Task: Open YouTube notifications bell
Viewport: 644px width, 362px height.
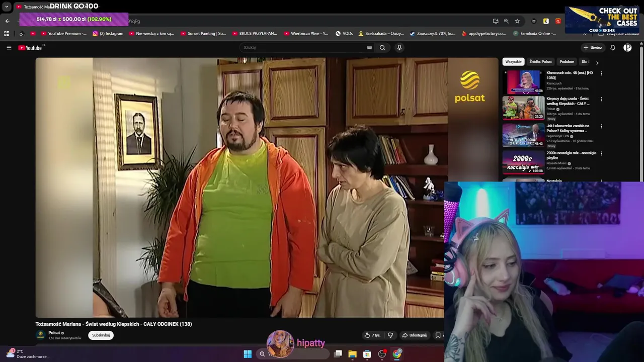Action: pyautogui.click(x=613, y=48)
